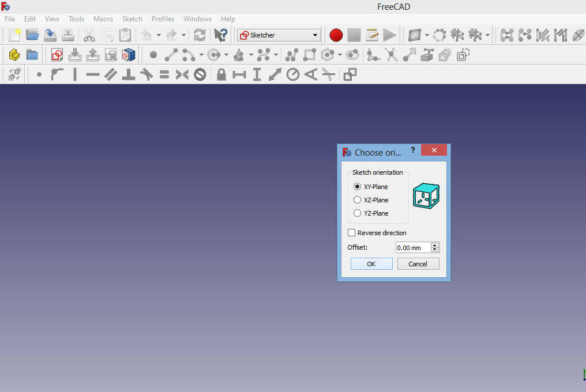Viewport: 586px width, 392px height.
Task: Select the Create rectangle tool
Action: 310,55
